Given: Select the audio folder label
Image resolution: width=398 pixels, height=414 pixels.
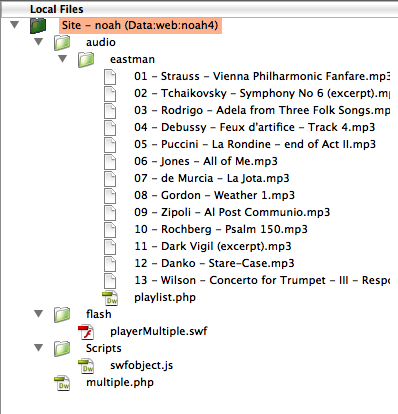Looking at the screenshot, I should (x=101, y=42).
